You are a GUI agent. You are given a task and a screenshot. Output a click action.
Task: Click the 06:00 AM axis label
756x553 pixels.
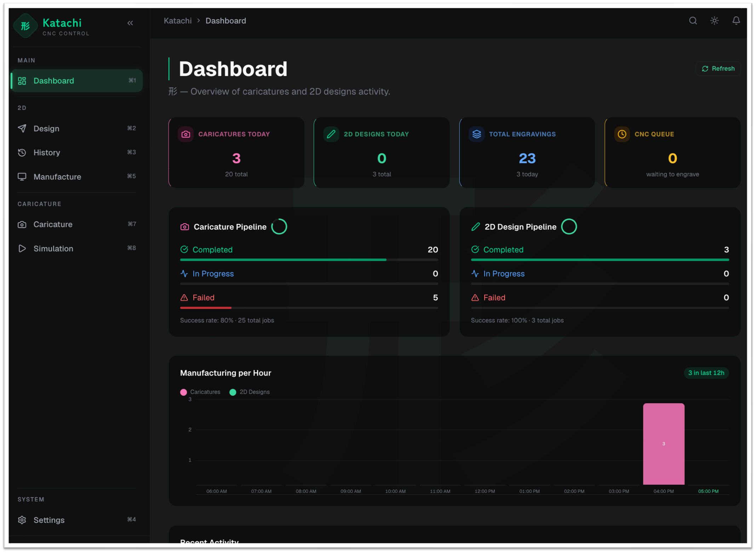click(217, 491)
